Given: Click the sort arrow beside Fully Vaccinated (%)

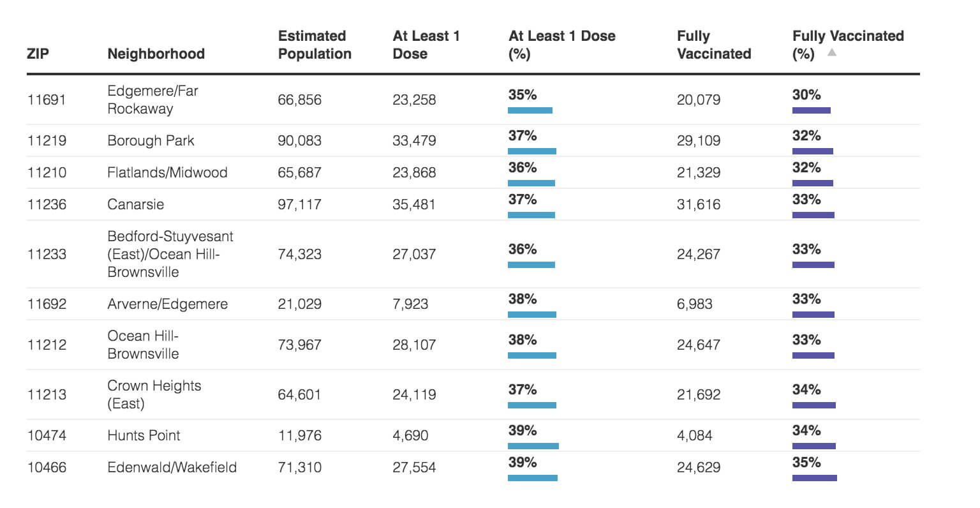Looking at the screenshot, I should point(831,53).
